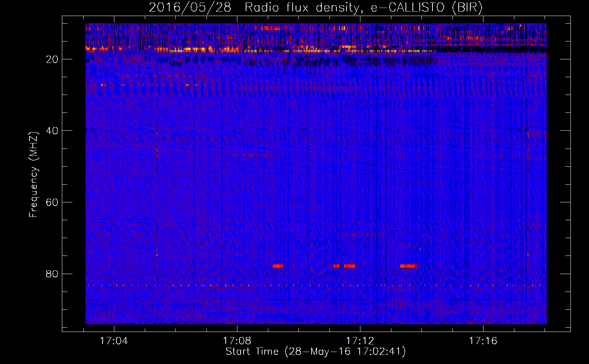Click the plot title '2016/05/28 Radio flux density, e-CALLISTO (BIR)'
589x364 pixels.
click(316, 8)
